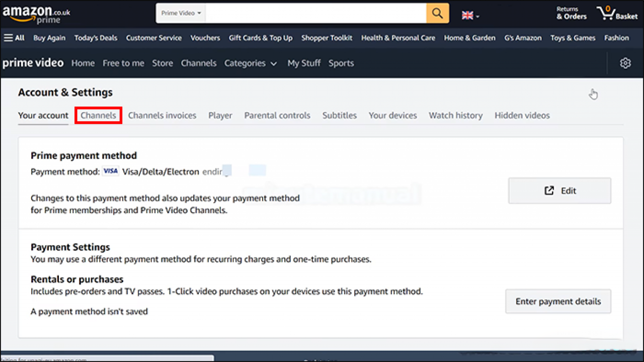This screenshot has height=362, width=644.
Task: Open Prime Video settings via the gear icon
Action: pos(625,63)
